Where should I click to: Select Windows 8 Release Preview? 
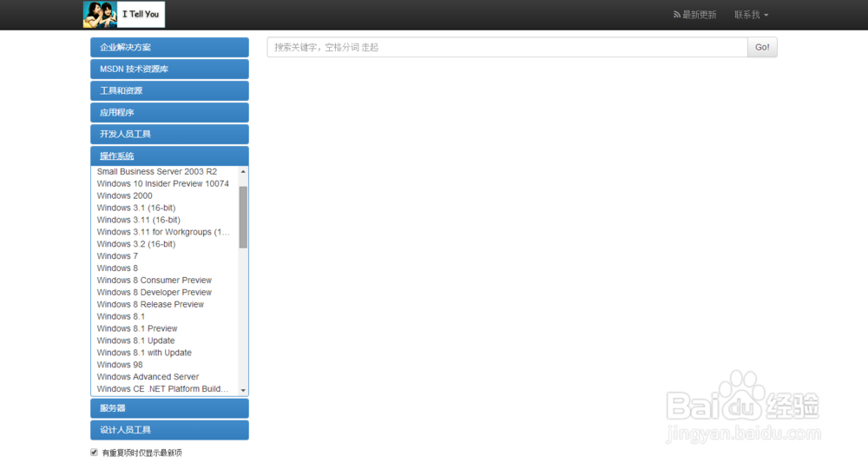click(150, 305)
